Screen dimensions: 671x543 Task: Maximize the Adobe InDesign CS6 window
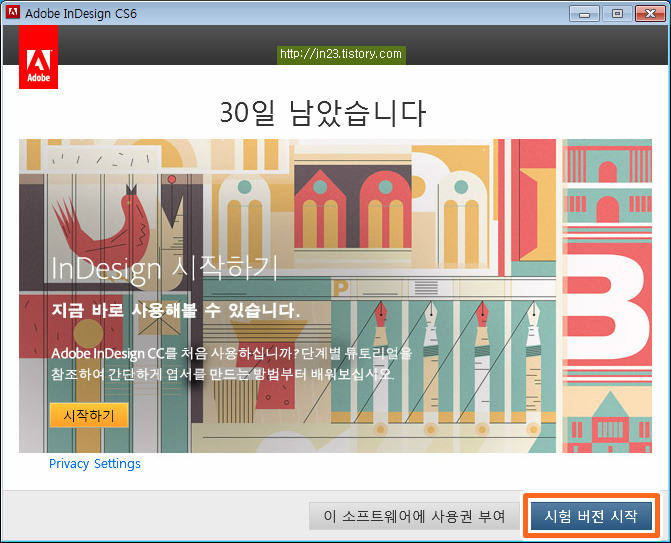617,14
